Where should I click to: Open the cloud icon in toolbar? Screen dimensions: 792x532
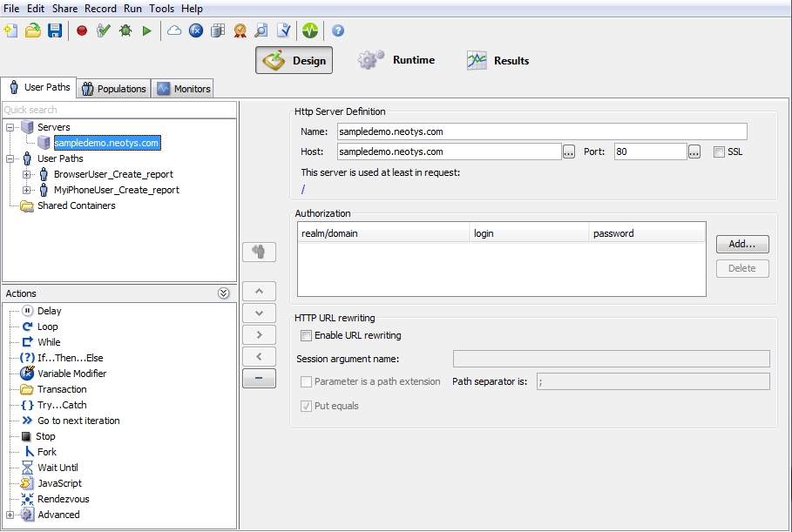tap(174, 30)
